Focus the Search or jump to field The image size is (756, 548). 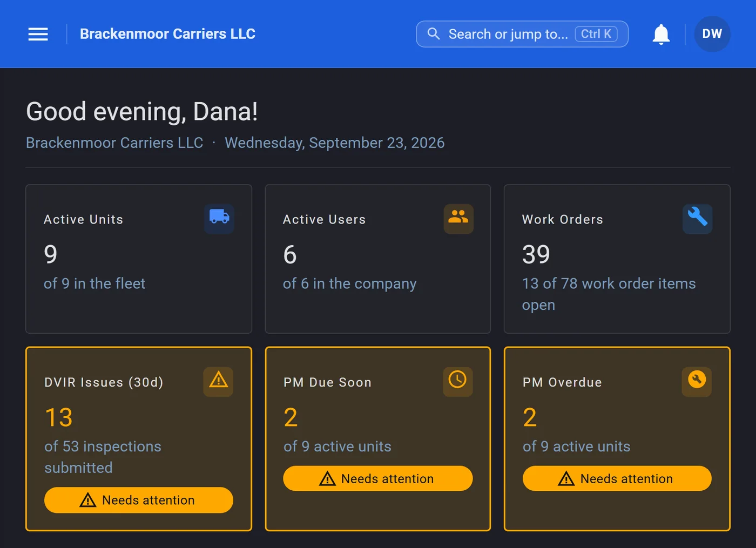pyautogui.click(x=522, y=34)
